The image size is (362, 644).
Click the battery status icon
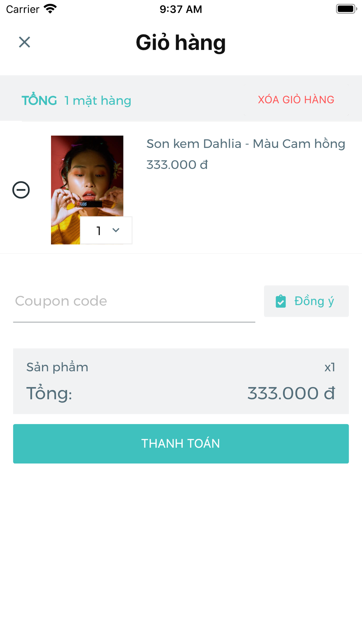(x=346, y=9)
